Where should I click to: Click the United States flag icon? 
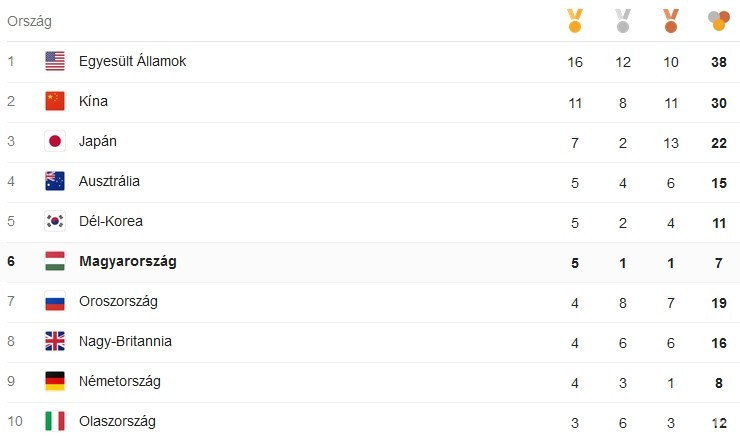click(x=55, y=61)
